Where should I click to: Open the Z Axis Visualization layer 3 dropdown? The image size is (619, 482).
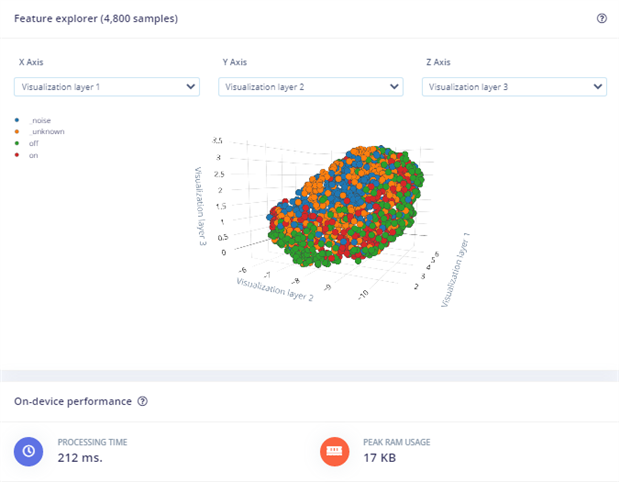click(x=515, y=87)
